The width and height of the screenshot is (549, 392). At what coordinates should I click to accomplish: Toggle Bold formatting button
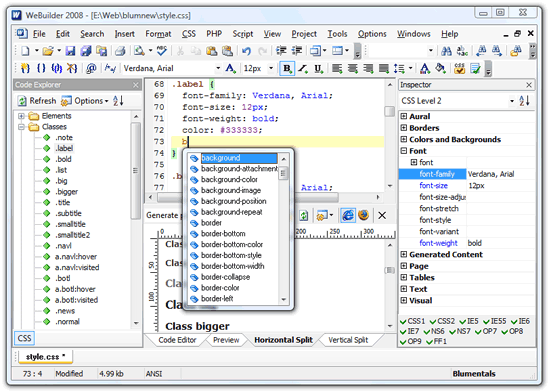coord(287,68)
